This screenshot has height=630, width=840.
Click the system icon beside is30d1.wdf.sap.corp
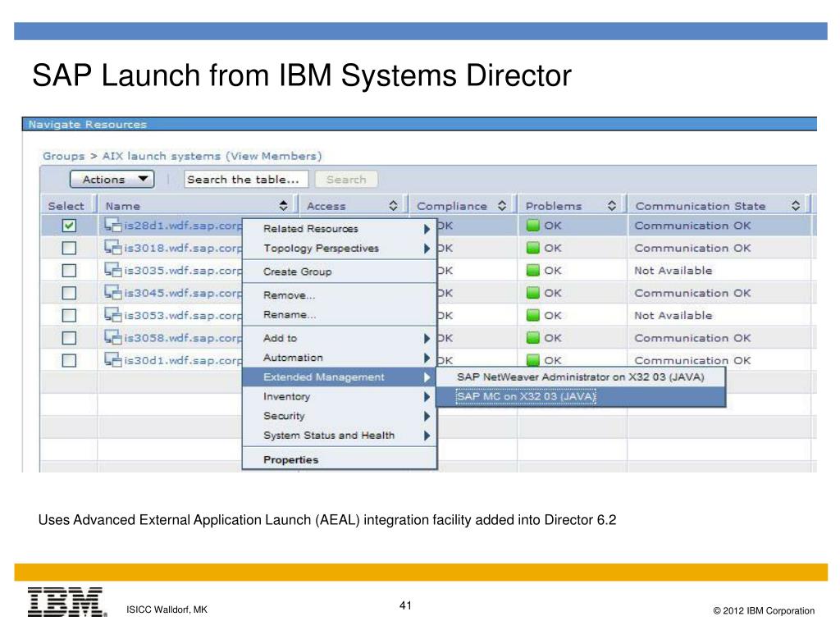(x=112, y=360)
